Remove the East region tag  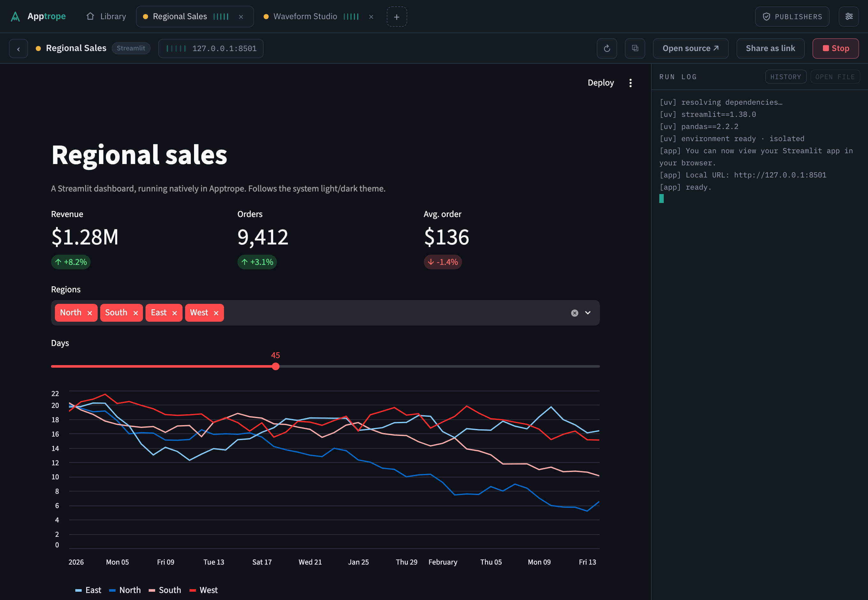(x=175, y=313)
